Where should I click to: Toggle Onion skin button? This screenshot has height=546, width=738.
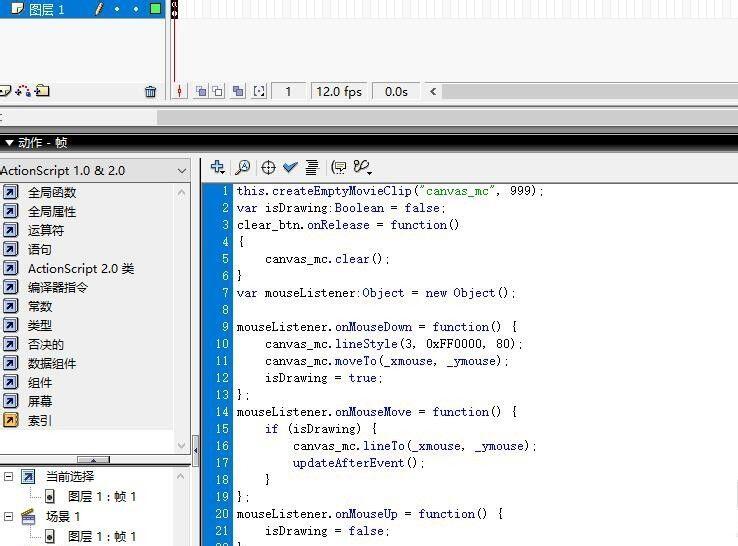(201, 91)
